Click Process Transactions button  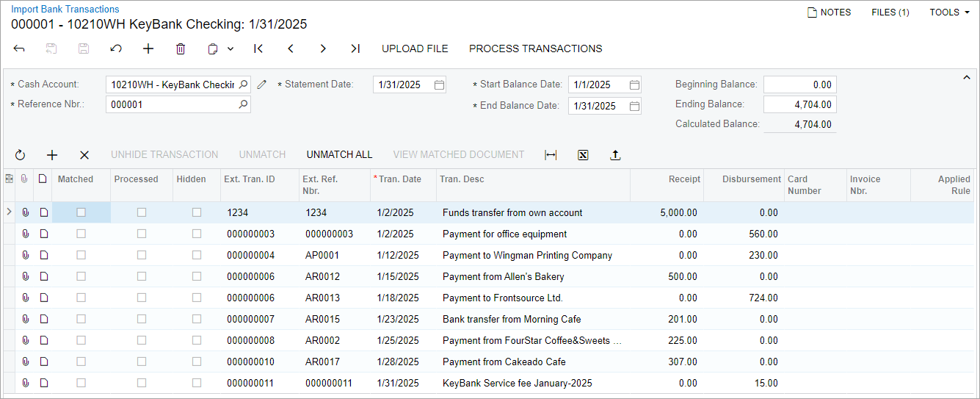[x=535, y=49]
